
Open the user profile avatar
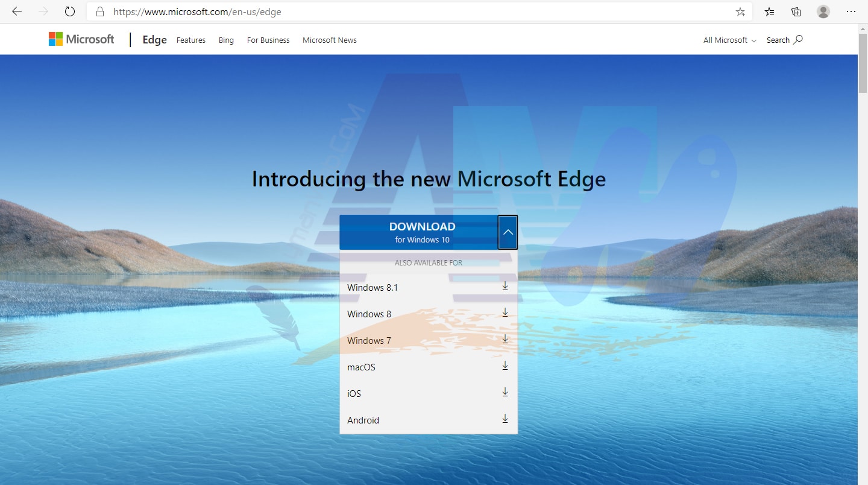click(x=823, y=11)
